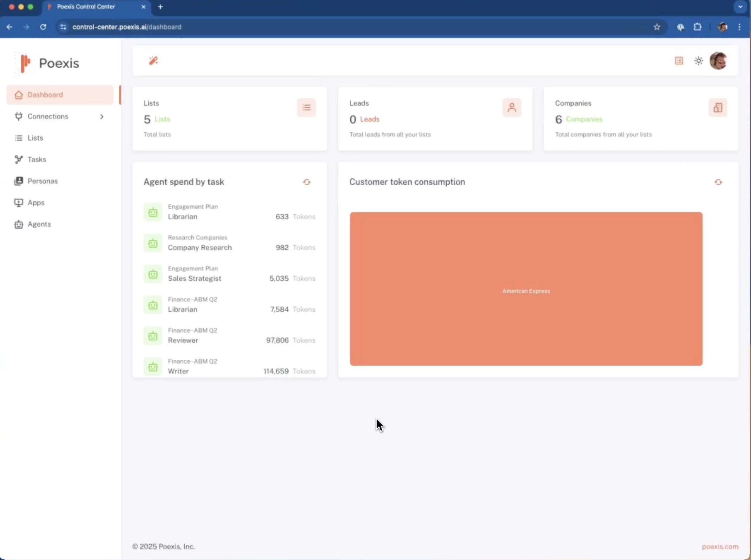Image resolution: width=751 pixels, height=560 pixels.
Task: Click the green Companies link
Action: click(x=584, y=119)
